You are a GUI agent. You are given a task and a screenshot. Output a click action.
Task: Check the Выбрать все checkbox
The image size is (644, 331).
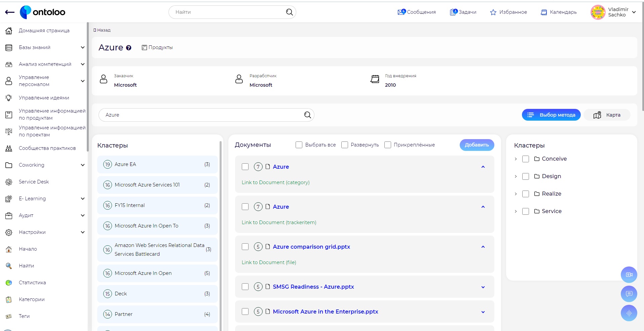click(299, 145)
